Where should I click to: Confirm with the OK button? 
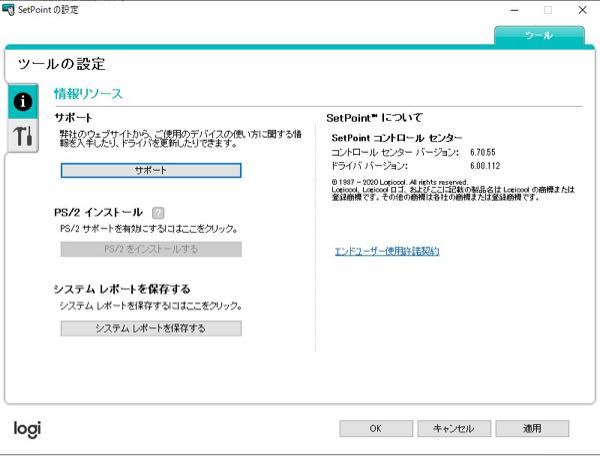[x=376, y=428]
